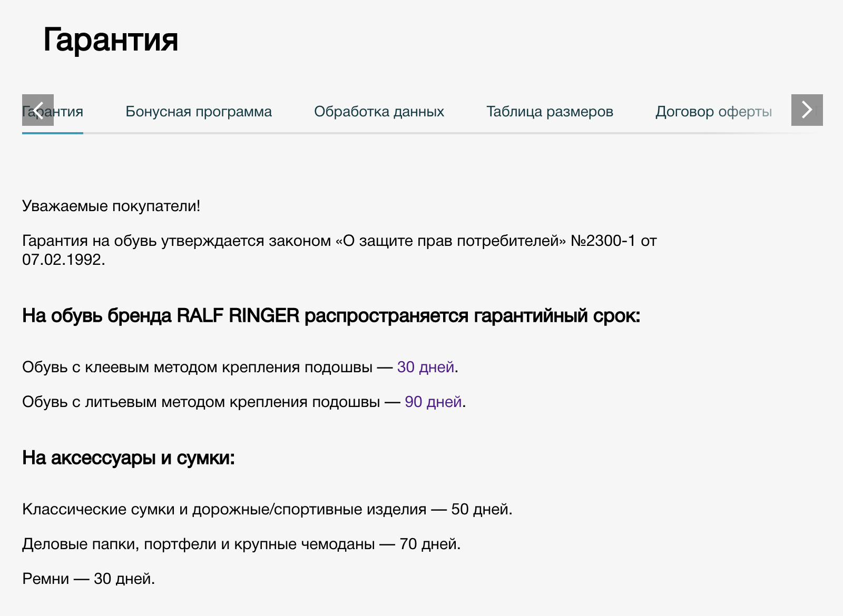The image size is (843, 616).
Task: Click the Гарантия page heading
Action: 111,39
